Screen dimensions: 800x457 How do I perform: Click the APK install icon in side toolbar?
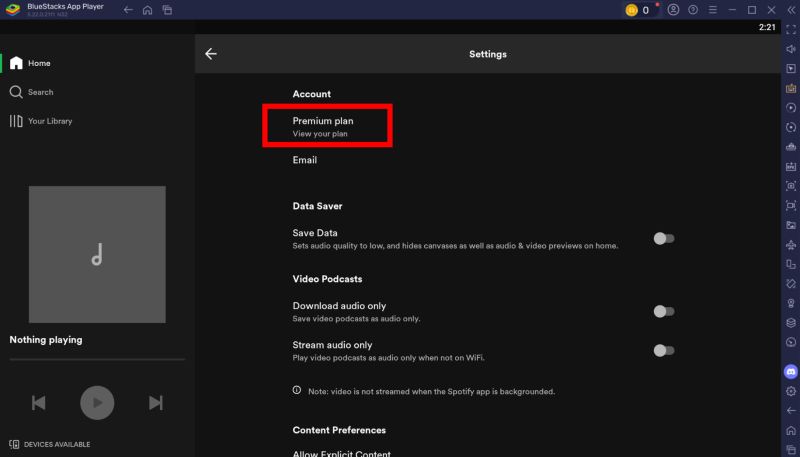[x=791, y=166]
